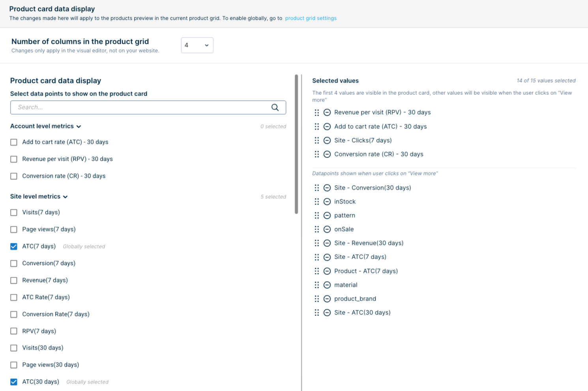Enable the account-level Add to cart rate checkbox
Image resolution: width=588 pixels, height=391 pixels.
coord(14,142)
